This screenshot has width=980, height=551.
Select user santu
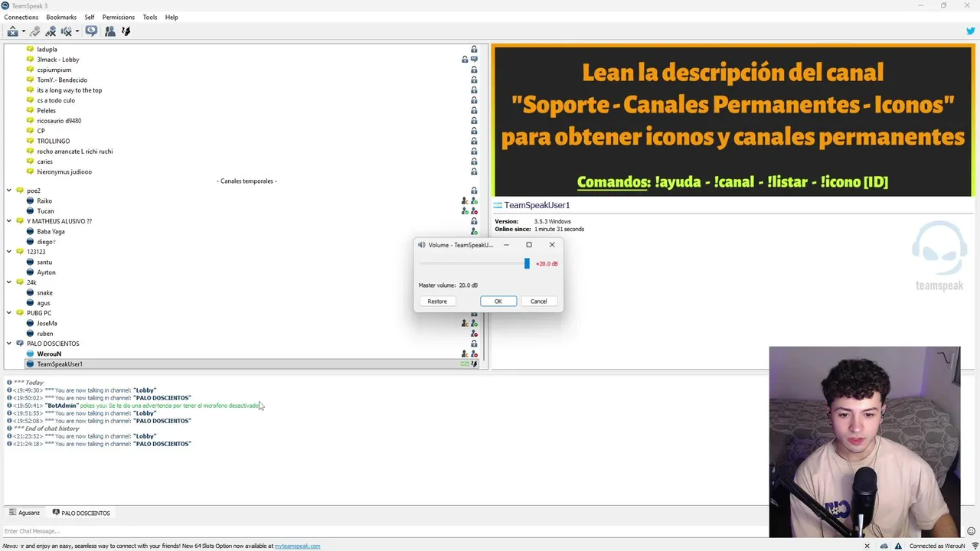[44, 262]
